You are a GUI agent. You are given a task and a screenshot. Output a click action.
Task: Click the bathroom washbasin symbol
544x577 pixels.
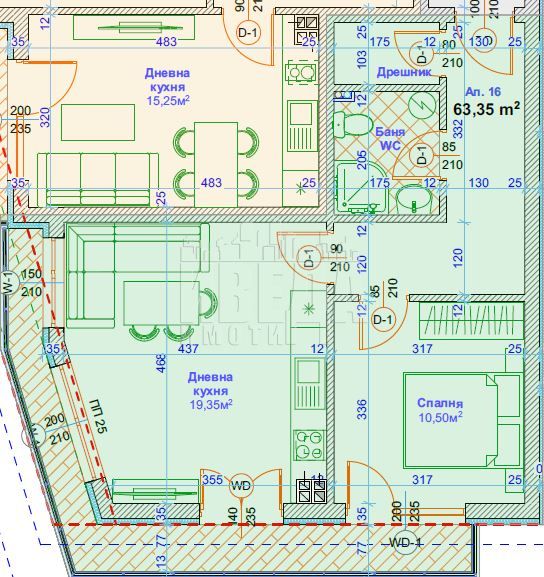click(x=414, y=199)
